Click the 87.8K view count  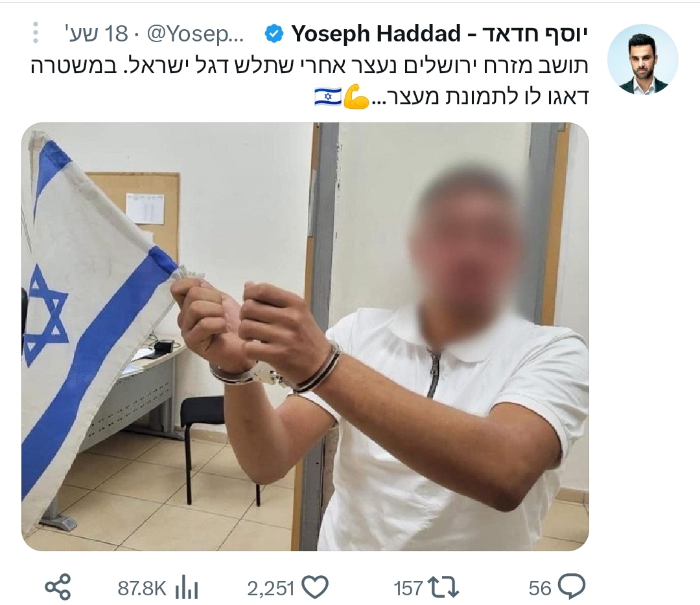[x=142, y=588]
